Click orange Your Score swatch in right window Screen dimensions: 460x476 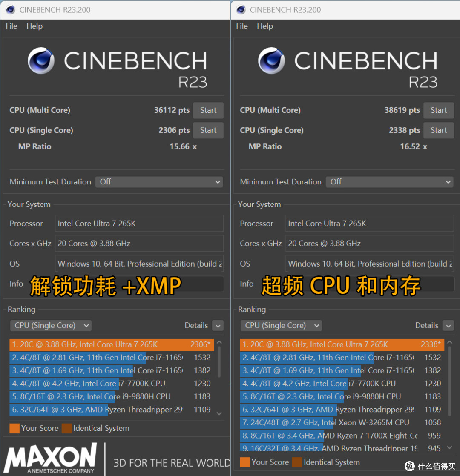point(245,462)
